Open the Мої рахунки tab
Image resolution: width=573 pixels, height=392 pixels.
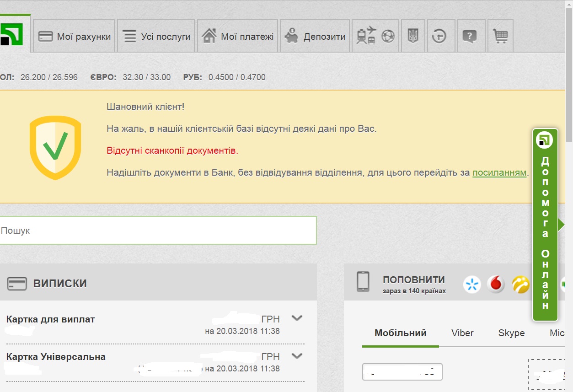coord(74,36)
